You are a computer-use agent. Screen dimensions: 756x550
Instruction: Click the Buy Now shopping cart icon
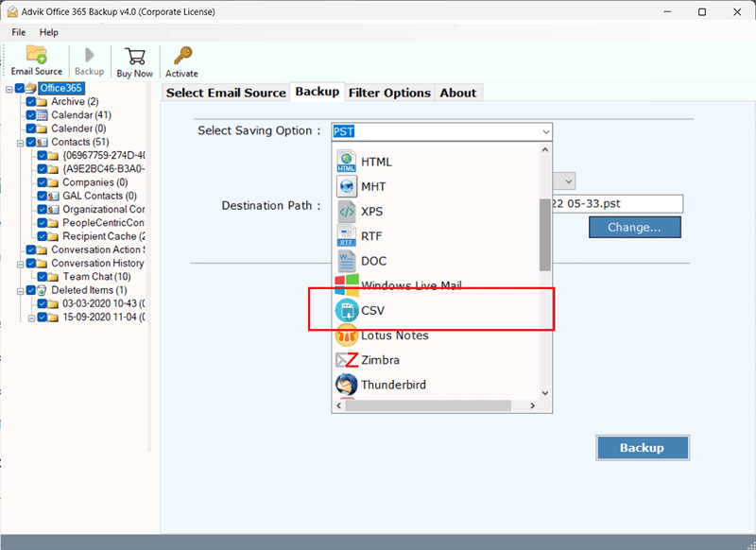pos(135,57)
